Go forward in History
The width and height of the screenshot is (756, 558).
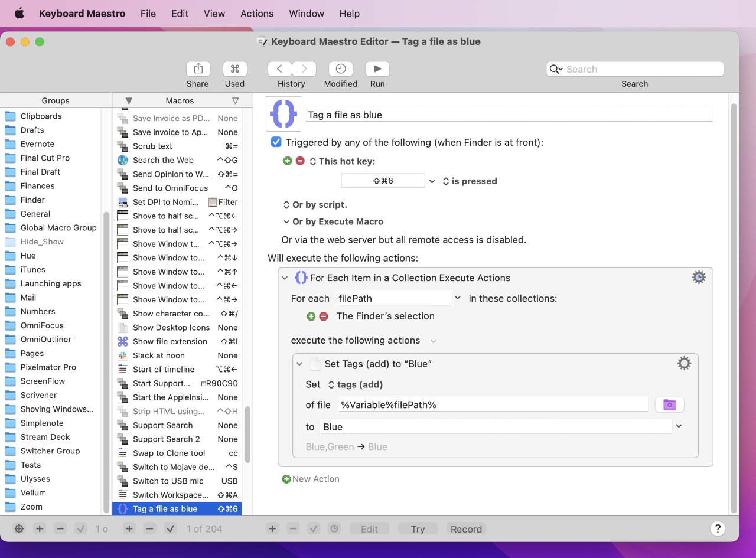coord(304,68)
